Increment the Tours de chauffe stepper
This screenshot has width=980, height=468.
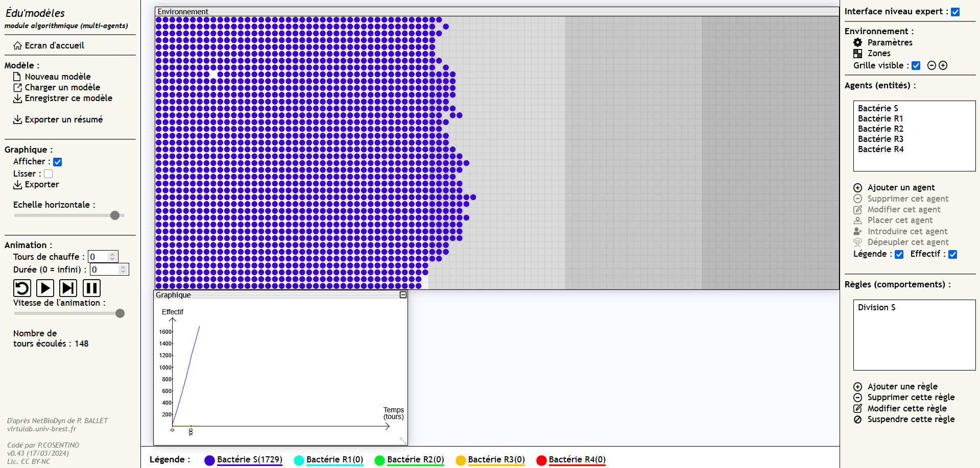tap(112, 254)
